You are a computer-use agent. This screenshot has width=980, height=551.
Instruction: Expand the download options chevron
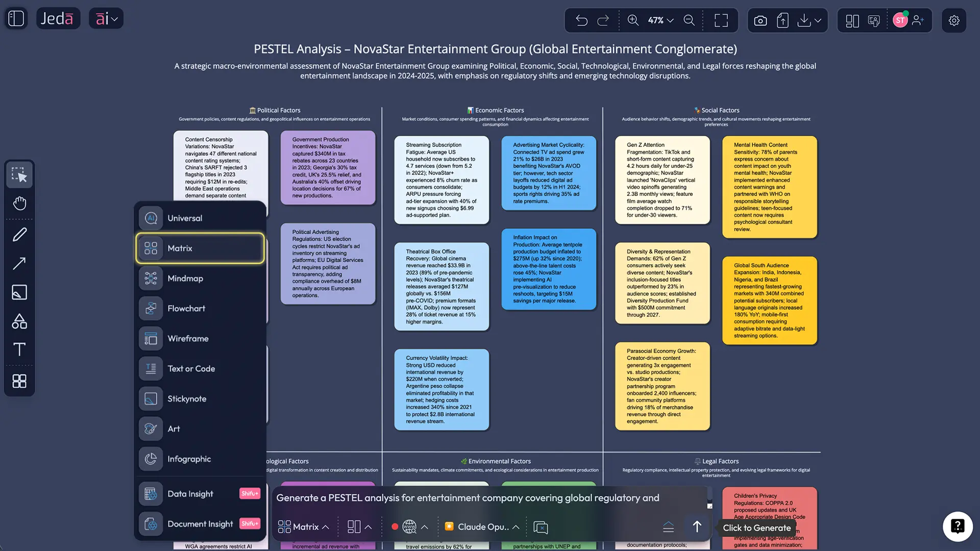click(x=819, y=20)
